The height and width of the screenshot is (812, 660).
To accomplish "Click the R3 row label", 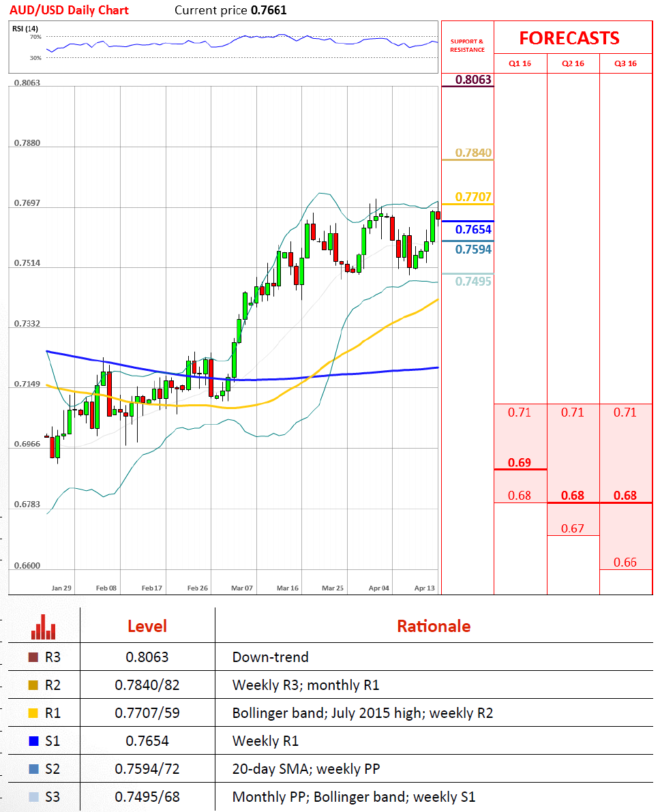I will (52, 657).
